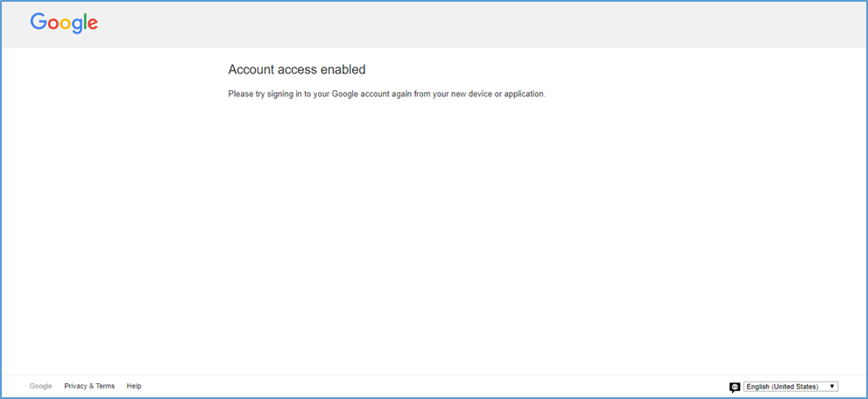Click the Google logo in the header
Image resolution: width=868 pixels, height=399 pixels.
pos(64,24)
